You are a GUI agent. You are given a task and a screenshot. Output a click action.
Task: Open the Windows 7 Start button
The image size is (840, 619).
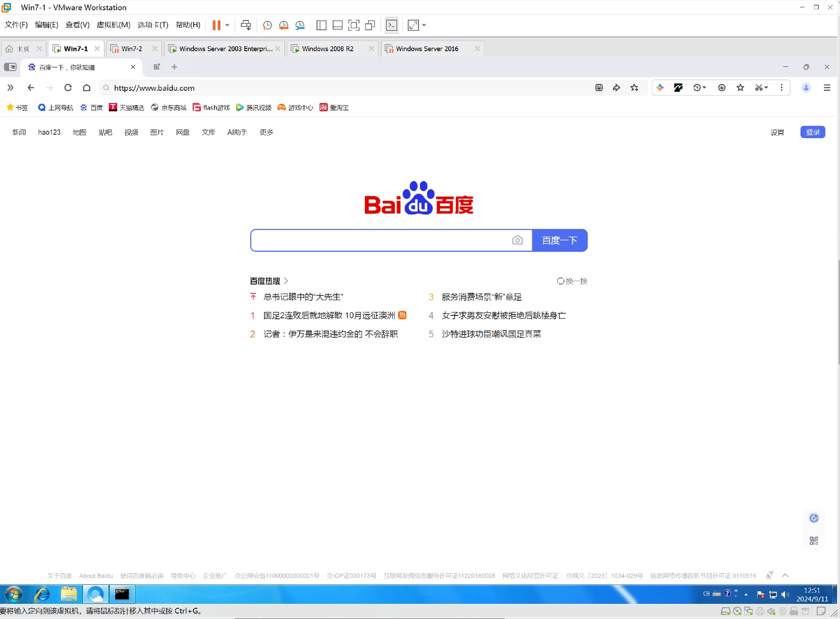click(14, 595)
